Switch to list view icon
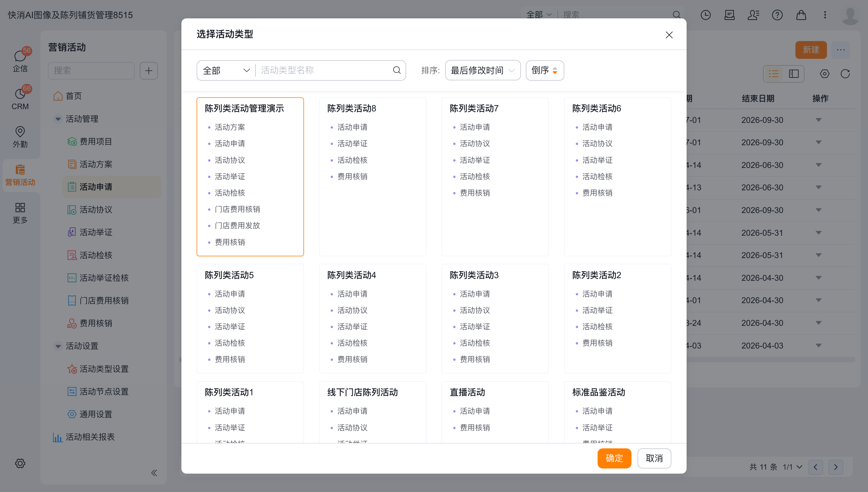Screen dimensions: 868x492 point(774,74)
